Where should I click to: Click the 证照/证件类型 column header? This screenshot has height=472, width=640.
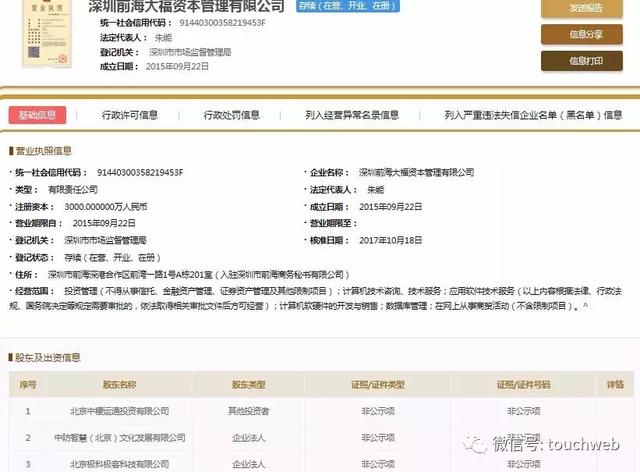click(x=378, y=385)
